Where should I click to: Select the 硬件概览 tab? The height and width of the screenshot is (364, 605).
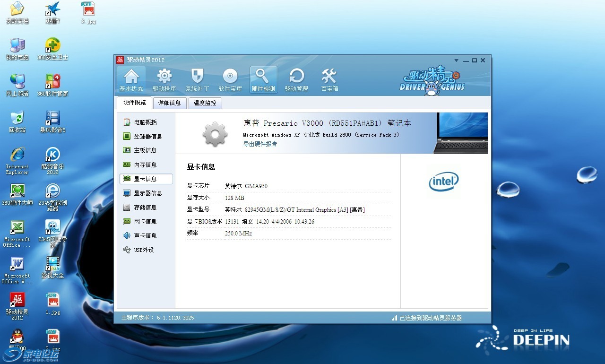134,103
